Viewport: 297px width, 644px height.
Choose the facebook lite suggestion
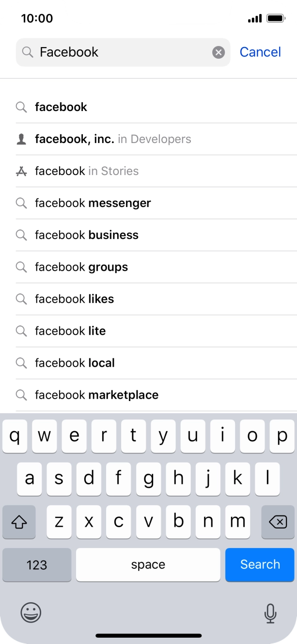70,331
